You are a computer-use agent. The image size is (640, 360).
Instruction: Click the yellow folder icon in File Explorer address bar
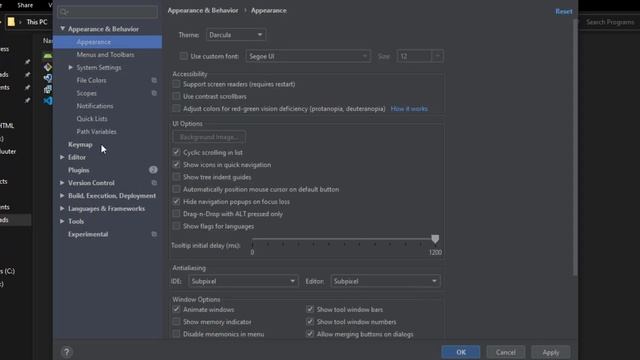coord(11,22)
